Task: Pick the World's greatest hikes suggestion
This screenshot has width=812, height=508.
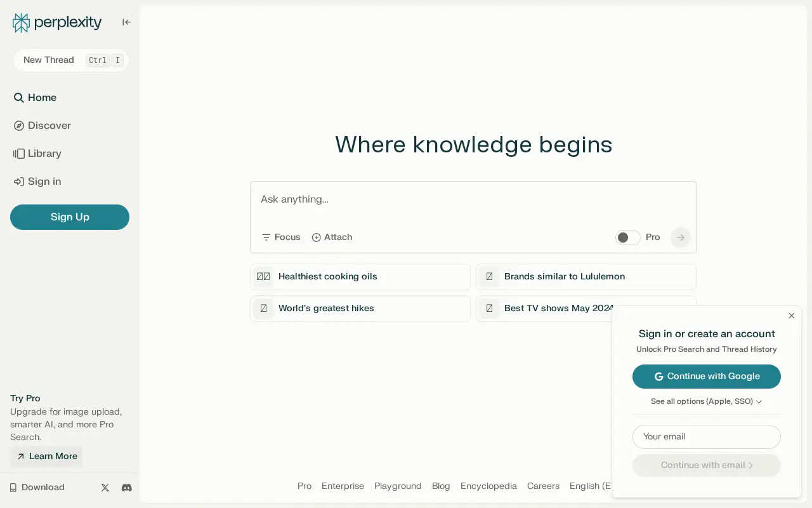Action: point(360,309)
